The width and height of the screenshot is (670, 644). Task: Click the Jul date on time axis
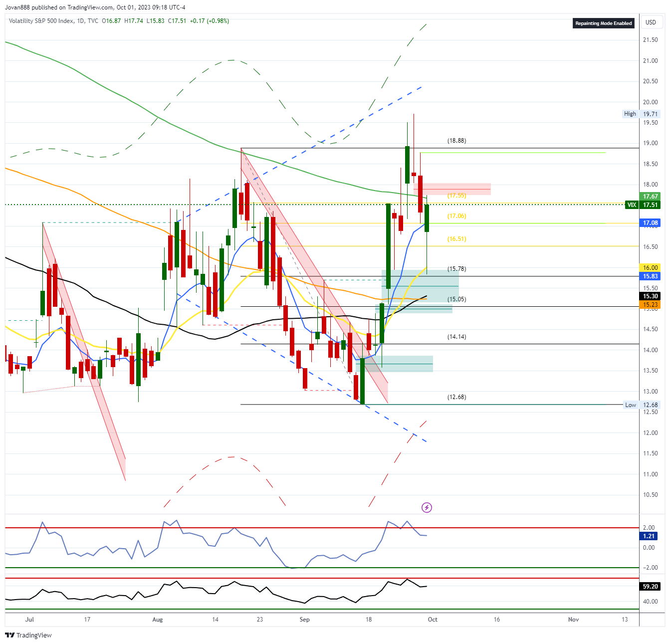point(29,620)
